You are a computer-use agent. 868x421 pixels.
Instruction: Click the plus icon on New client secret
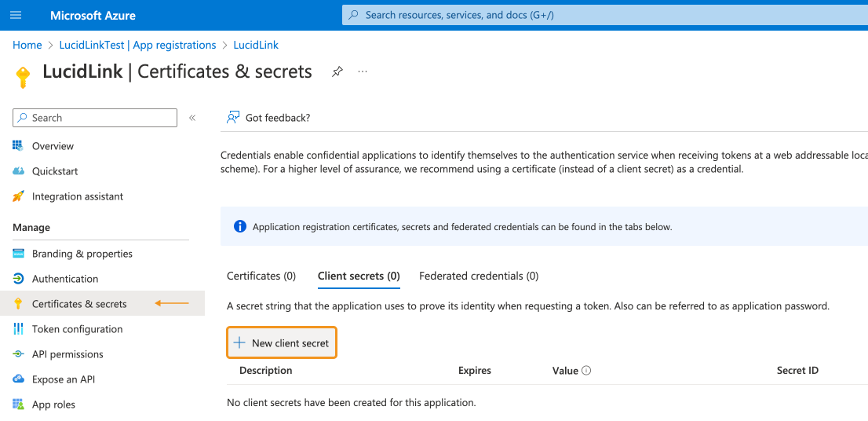pyautogui.click(x=239, y=343)
